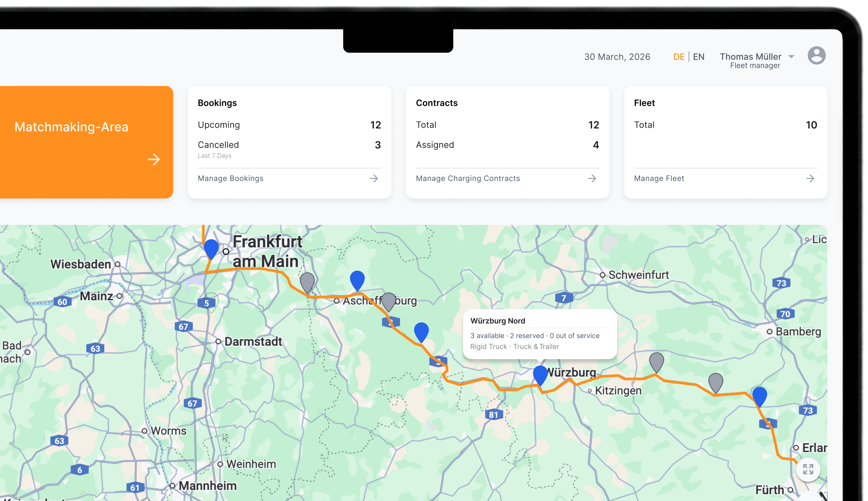Click the arrow next to Manage Bookings
Viewport: 868px width, 501px height.
[374, 178]
